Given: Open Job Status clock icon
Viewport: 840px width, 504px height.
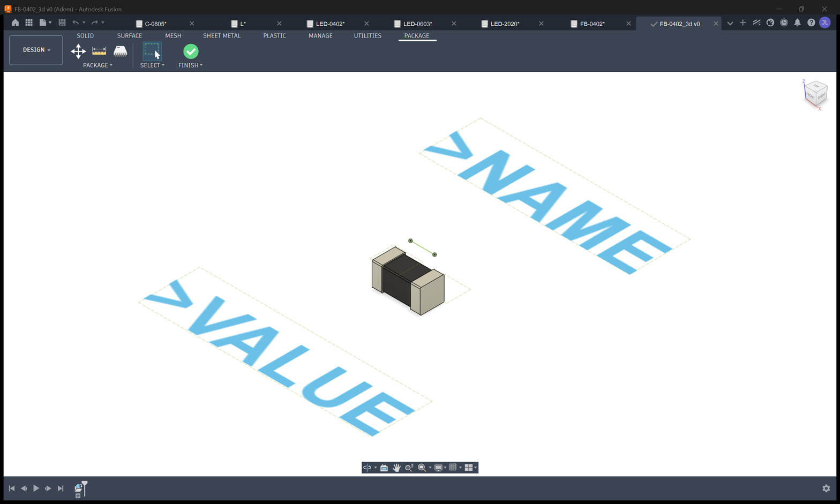Looking at the screenshot, I should click(x=784, y=22).
